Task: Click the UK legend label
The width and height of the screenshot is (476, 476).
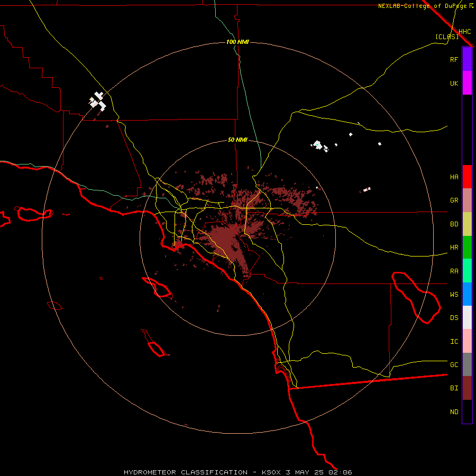Action: point(454,83)
